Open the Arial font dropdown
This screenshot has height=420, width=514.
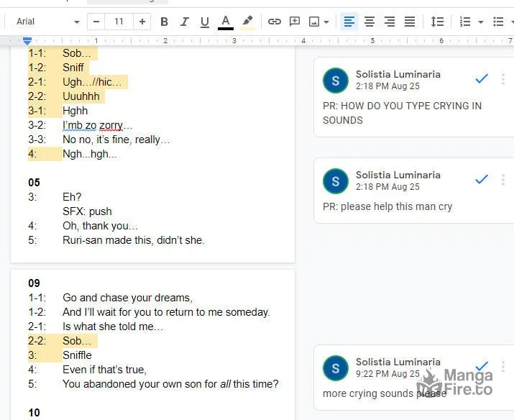pos(48,22)
